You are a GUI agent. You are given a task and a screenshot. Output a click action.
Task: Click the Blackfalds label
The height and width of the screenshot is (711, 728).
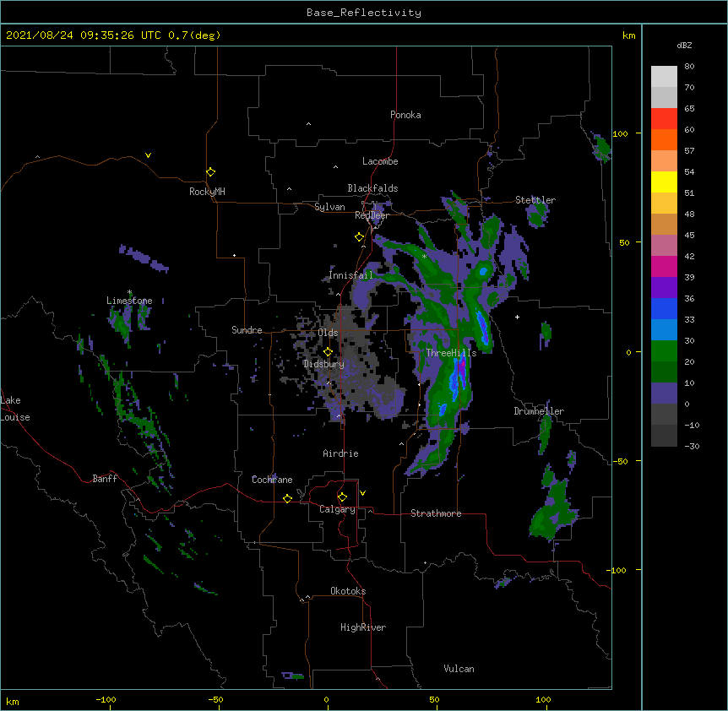pyautogui.click(x=372, y=188)
